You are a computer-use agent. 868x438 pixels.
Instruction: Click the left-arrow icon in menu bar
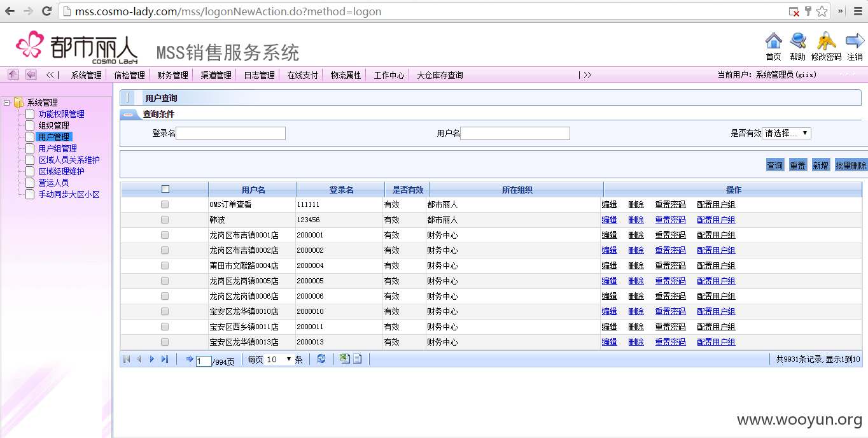(x=31, y=74)
